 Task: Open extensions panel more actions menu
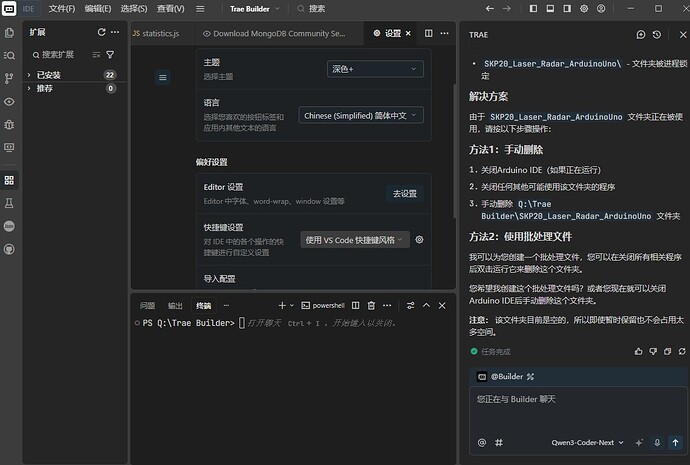pyautogui.click(x=115, y=32)
